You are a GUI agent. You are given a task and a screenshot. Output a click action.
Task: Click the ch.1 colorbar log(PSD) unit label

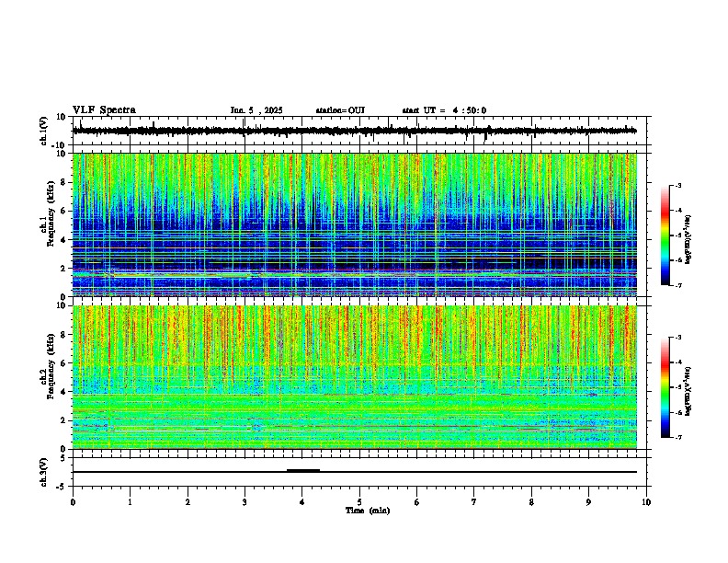[x=688, y=240]
